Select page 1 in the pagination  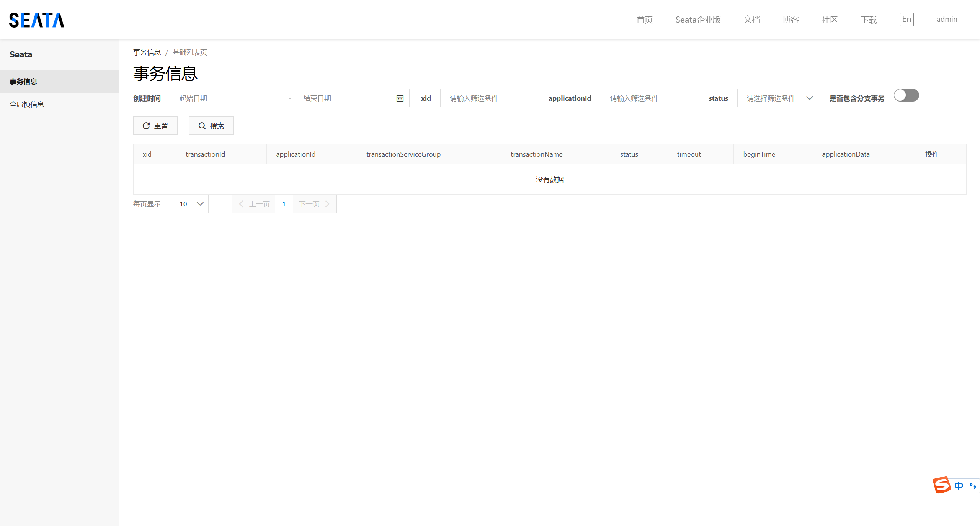[284, 204]
